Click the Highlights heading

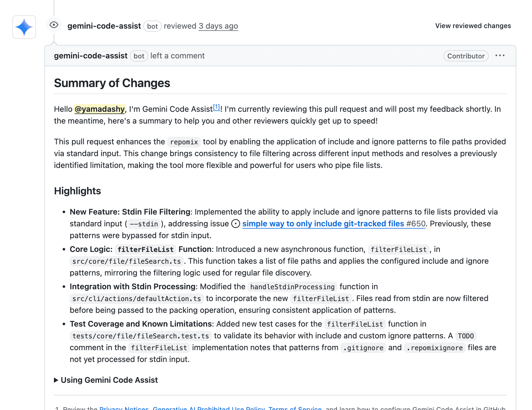point(78,191)
